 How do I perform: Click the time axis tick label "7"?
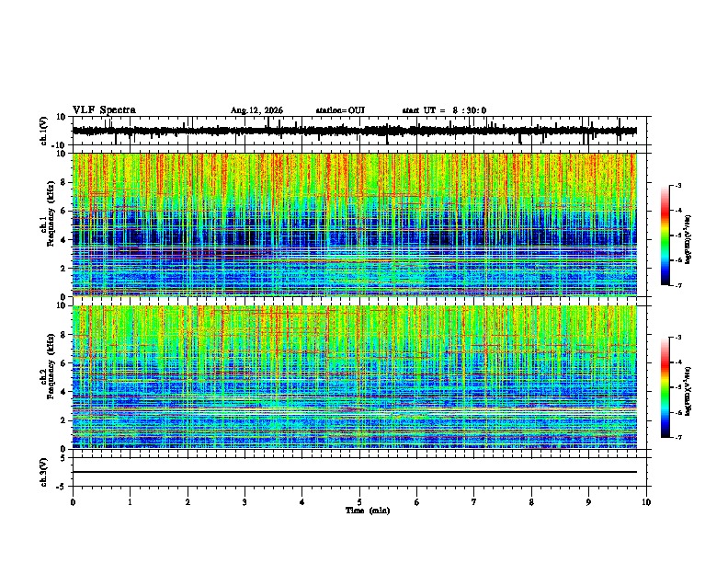pyautogui.click(x=474, y=502)
